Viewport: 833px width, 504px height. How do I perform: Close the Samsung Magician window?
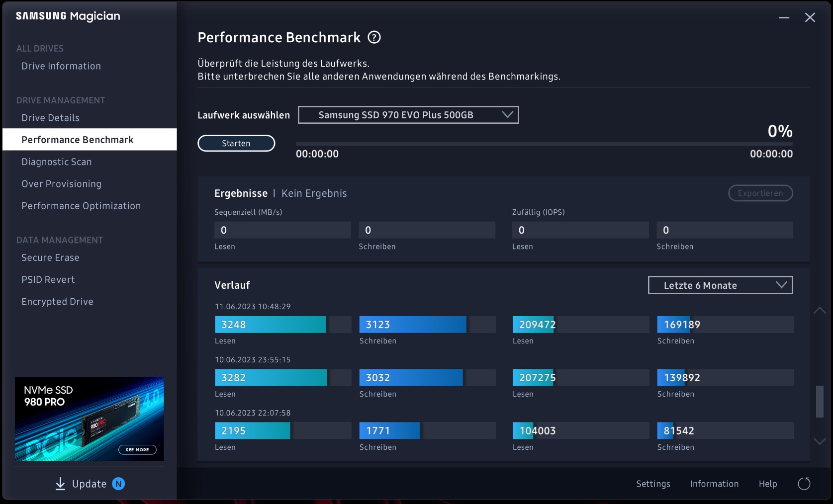coord(810,17)
